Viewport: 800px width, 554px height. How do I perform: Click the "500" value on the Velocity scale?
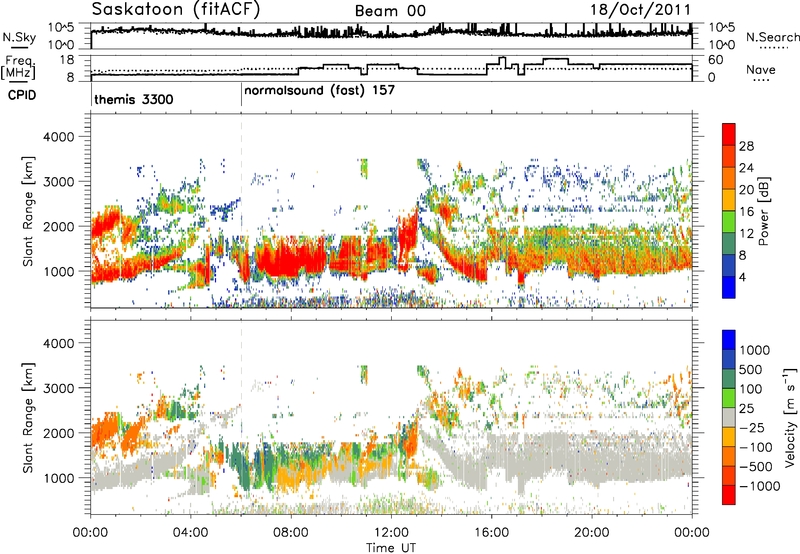pyautogui.click(x=751, y=370)
